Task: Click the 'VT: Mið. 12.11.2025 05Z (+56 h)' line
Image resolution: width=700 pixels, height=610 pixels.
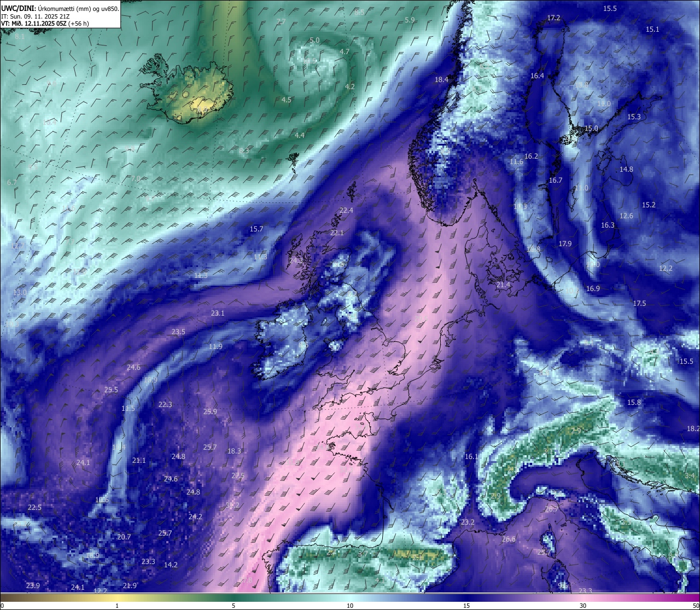Action: (x=45, y=24)
